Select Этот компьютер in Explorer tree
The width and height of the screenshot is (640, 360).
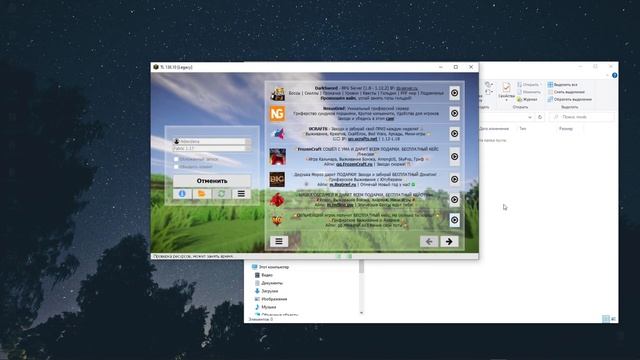[x=270, y=267]
